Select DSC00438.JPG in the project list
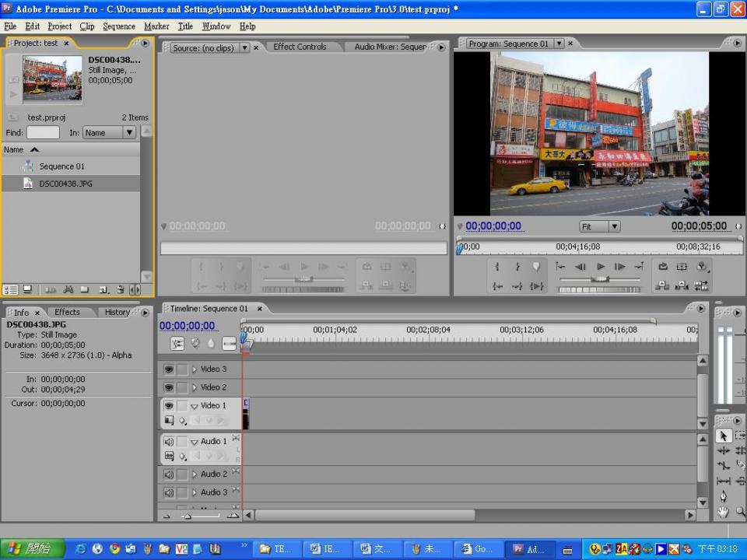 [x=65, y=184]
